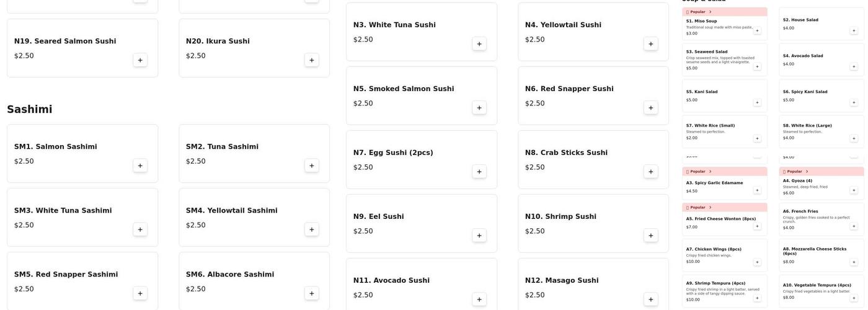The width and height of the screenshot is (868, 310).
Task: Add S1 Miso Soup to cart
Action: tap(757, 30)
